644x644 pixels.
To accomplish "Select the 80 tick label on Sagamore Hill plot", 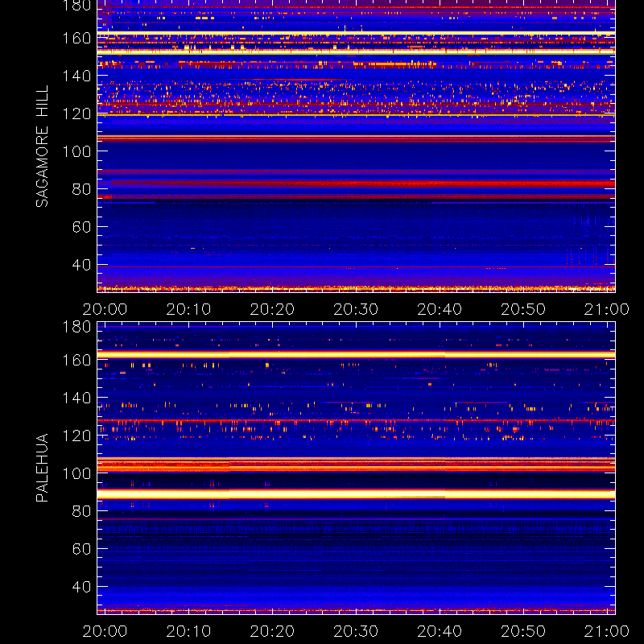I will coord(81,189).
